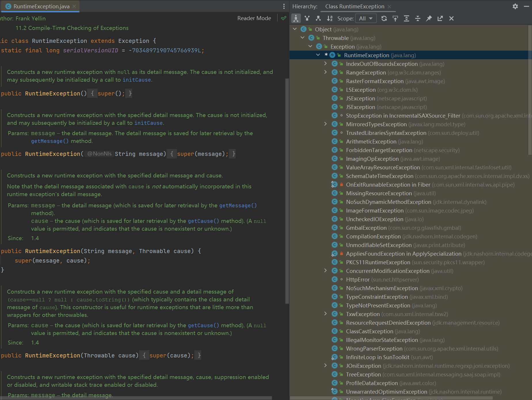532x400 pixels.
Task: Switch to Subtypes Hierarchy view
Action: coord(318,18)
